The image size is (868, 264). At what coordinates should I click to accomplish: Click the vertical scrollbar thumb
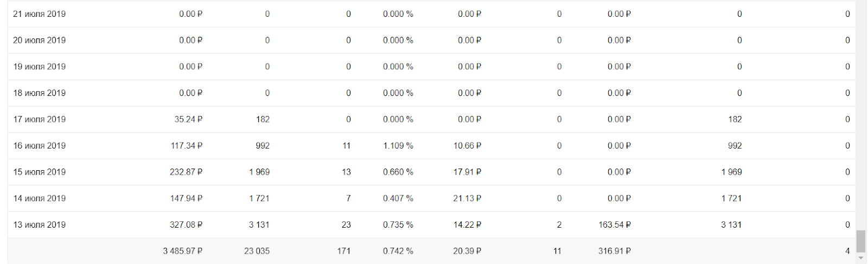click(x=861, y=241)
